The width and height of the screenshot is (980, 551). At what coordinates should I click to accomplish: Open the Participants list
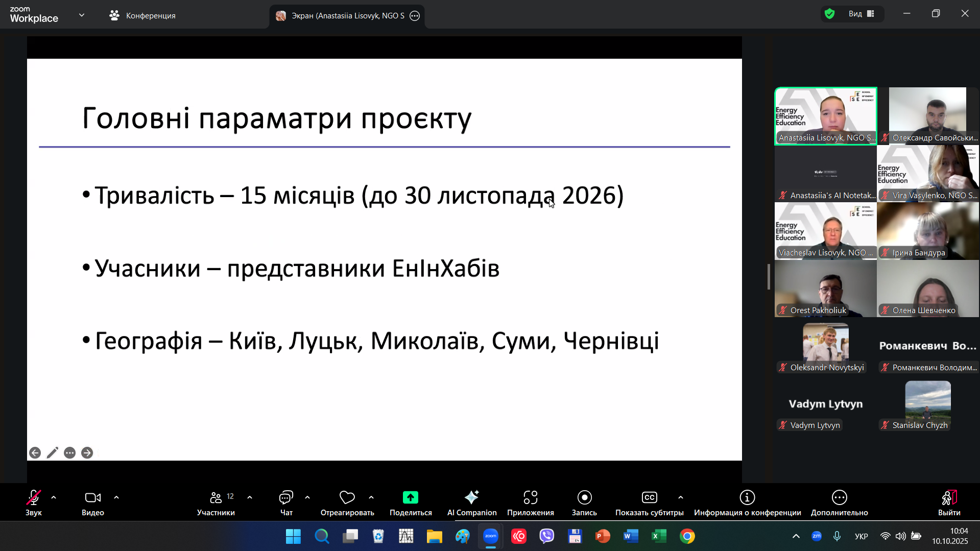tap(216, 503)
